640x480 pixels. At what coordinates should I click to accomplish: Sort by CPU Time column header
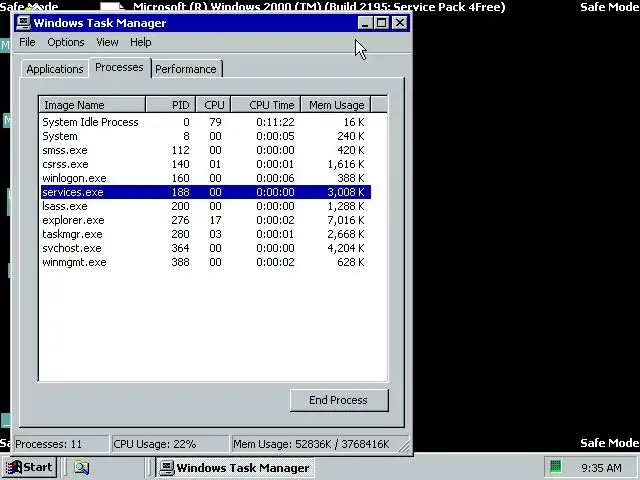point(266,105)
